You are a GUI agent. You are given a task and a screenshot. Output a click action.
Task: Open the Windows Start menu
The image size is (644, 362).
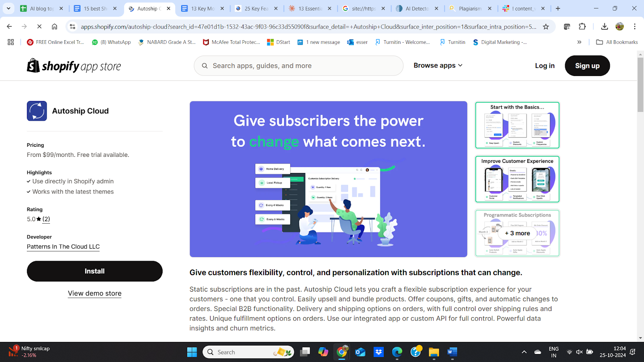click(x=192, y=352)
